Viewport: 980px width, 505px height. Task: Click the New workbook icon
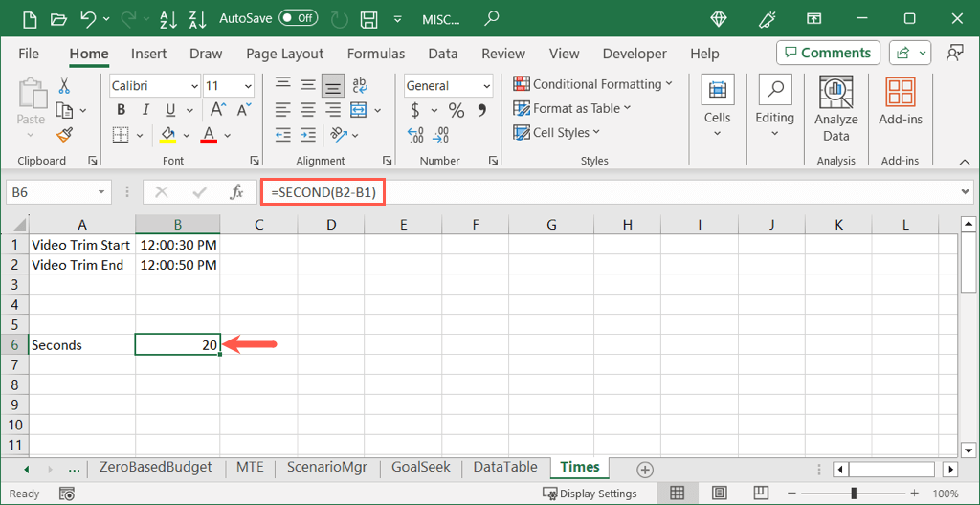pyautogui.click(x=31, y=19)
